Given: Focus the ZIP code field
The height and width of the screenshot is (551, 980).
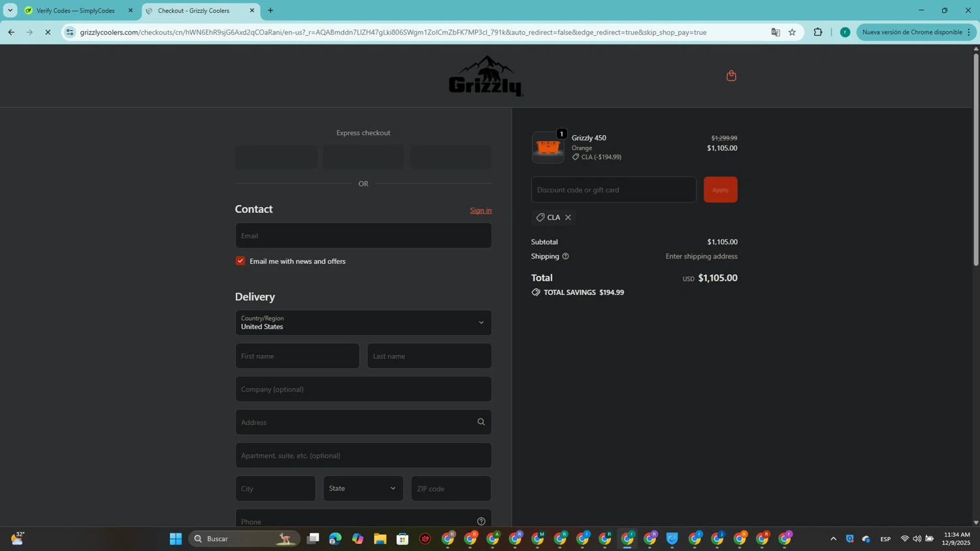Looking at the screenshot, I should [451, 488].
